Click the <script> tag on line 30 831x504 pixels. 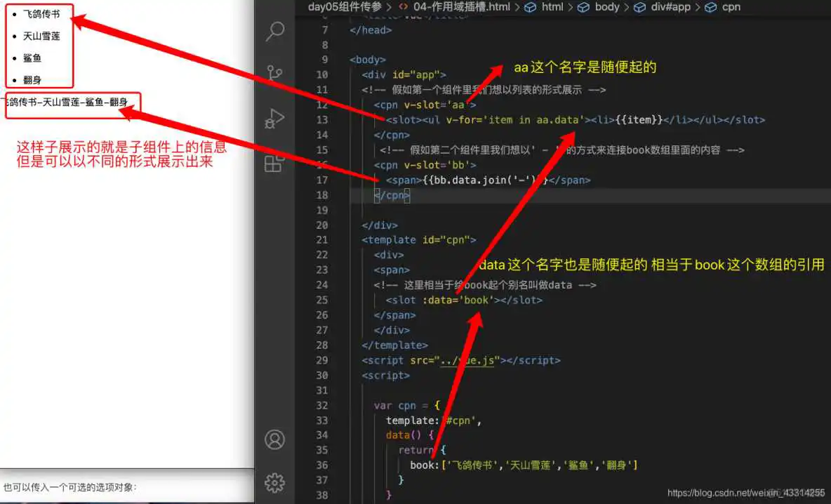[x=385, y=376]
